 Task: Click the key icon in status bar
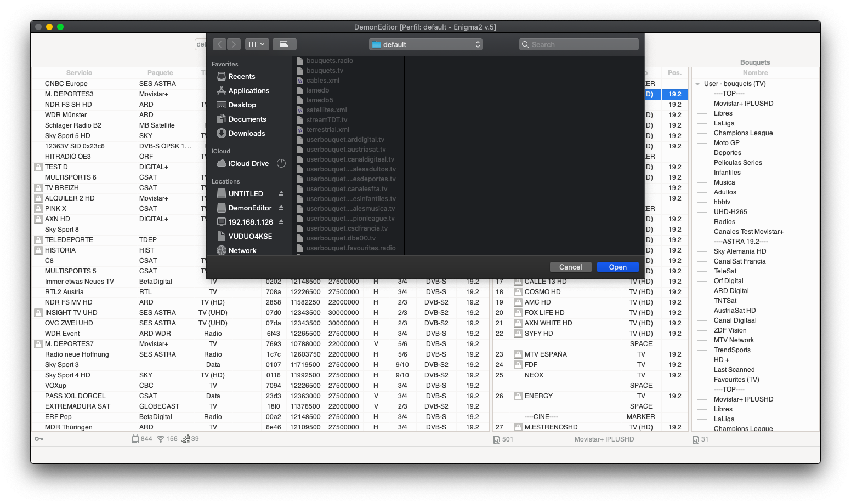[x=39, y=439]
